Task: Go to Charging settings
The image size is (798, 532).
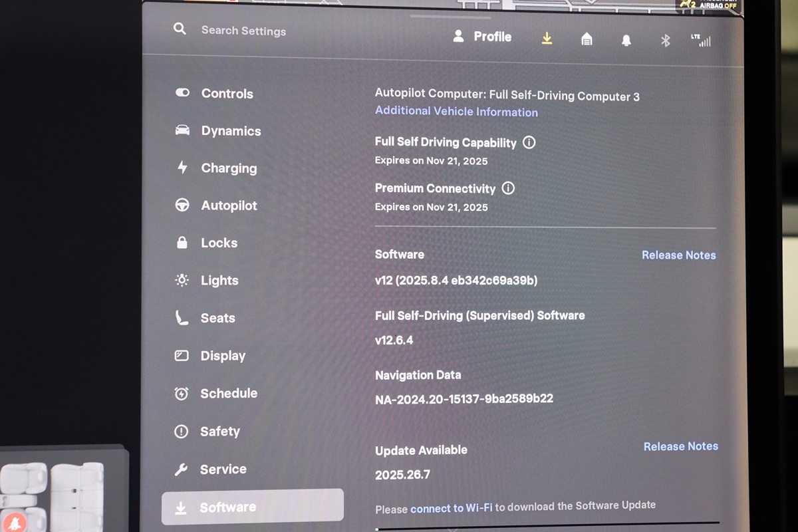Action: 229,168
